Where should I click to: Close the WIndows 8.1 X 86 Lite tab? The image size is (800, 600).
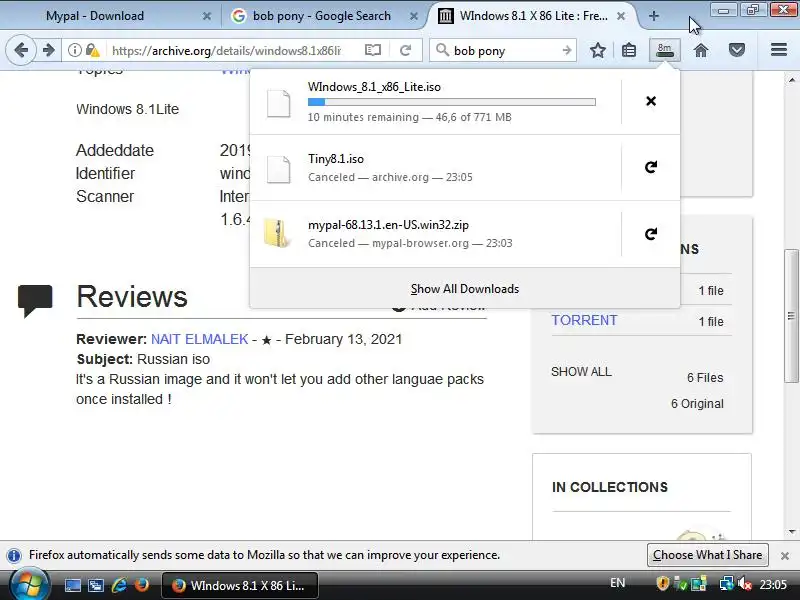tap(621, 16)
